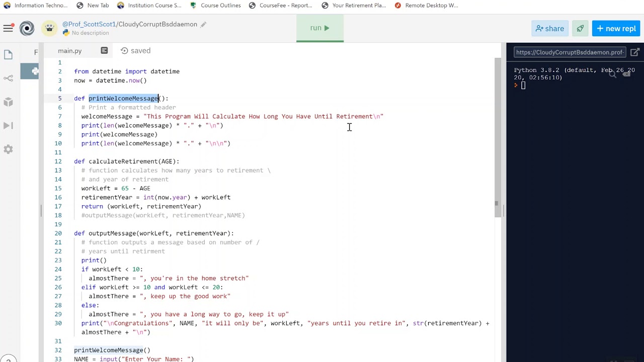
Task: Switch to the CourseFee - Report... browser tab
Action: 281,5
